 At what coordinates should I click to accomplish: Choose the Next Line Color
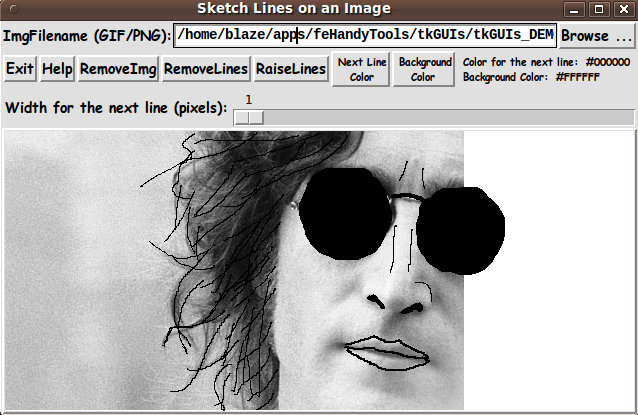pyautogui.click(x=361, y=69)
